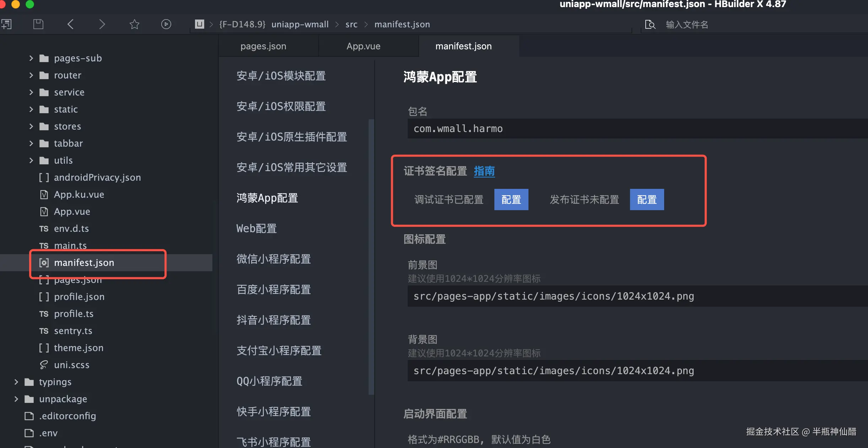Switch to the pages.json tab
This screenshot has height=448, width=868.
click(263, 46)
